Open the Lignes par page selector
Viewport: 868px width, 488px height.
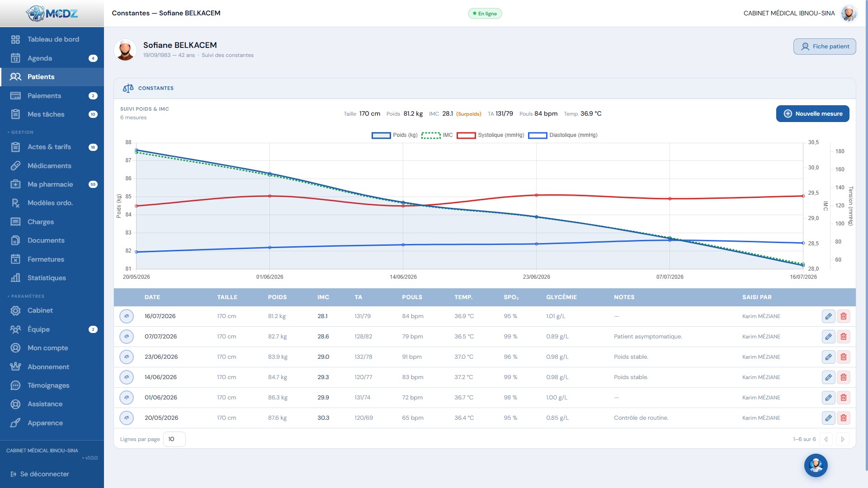tap(174, 439)
